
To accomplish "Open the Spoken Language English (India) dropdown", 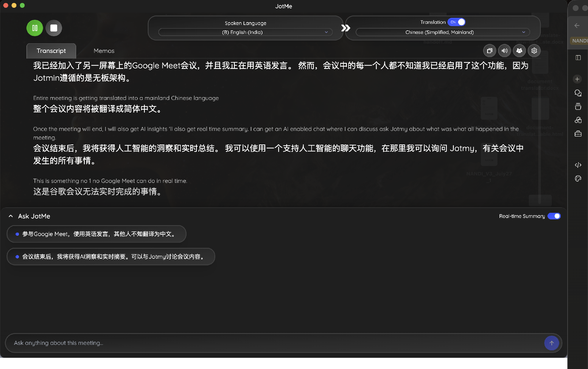I will click(x=245, y=32).
